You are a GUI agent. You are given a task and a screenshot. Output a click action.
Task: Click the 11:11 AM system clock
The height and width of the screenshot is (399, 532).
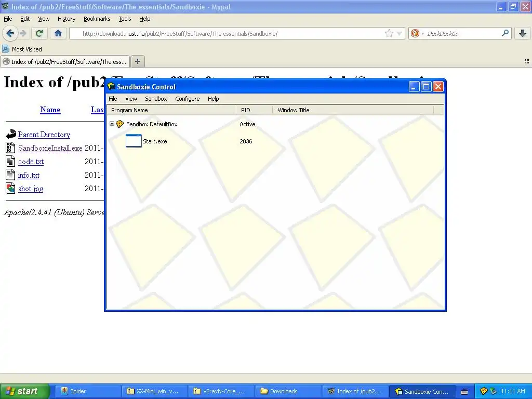coord(513,391)
